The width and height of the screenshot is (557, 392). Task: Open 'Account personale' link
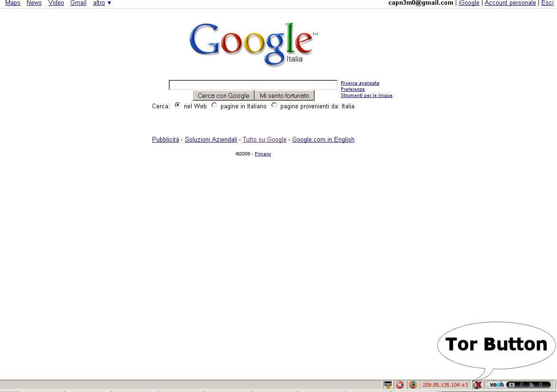(x=510, y=3)
